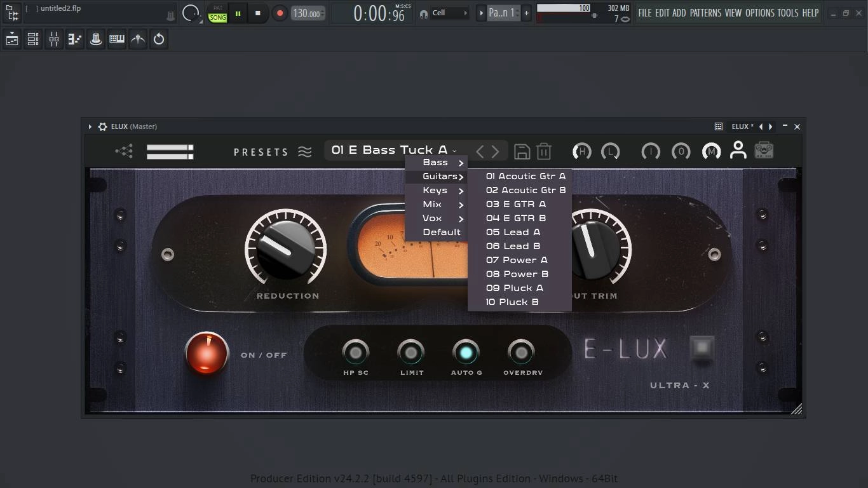
Task: Open the Channel rack icon
Action: click(x=33, y=39)
